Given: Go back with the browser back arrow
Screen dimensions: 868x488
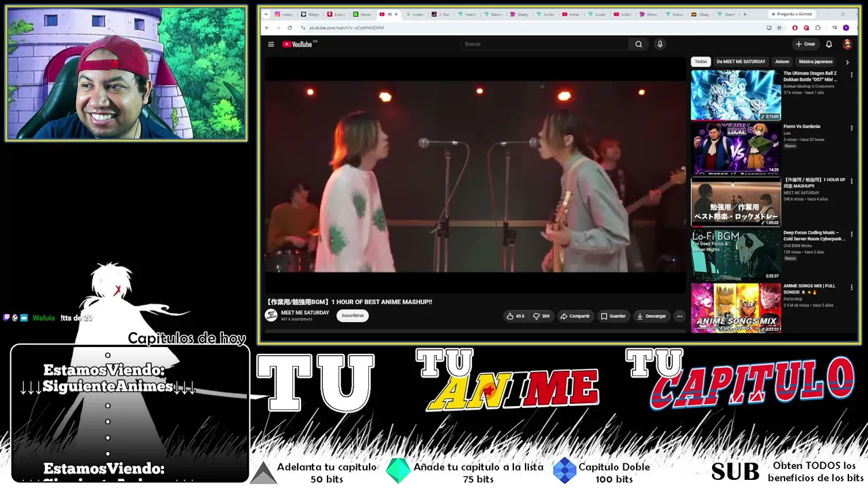Looking at the screenshot, I should 267,28.
